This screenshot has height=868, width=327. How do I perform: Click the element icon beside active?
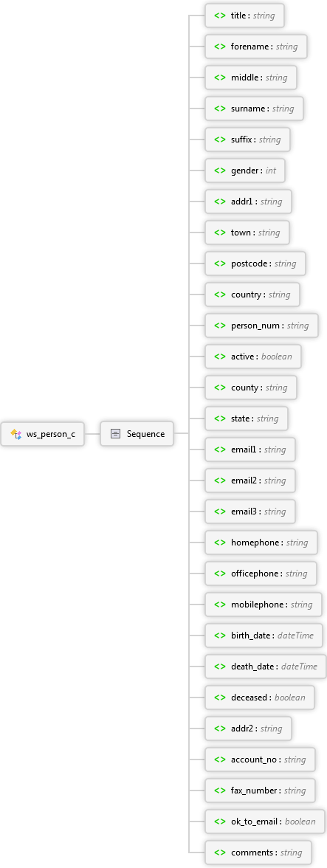tap(220, 356)
